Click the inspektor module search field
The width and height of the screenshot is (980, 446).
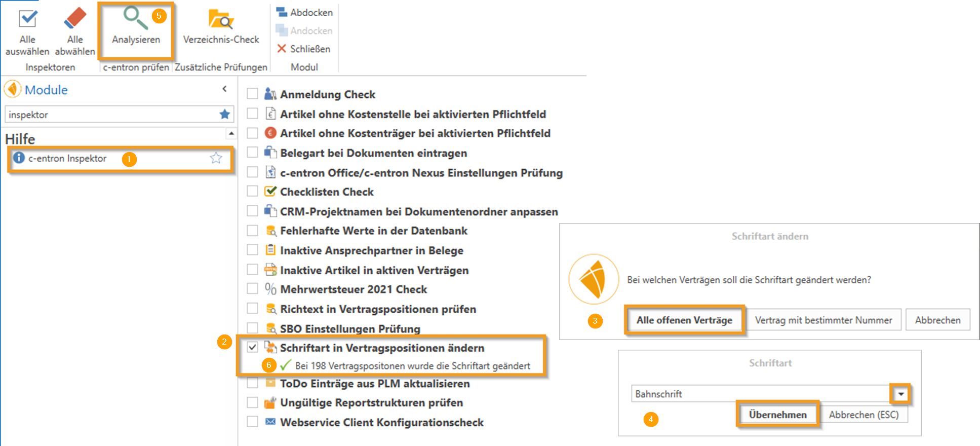(x=111, y=115)
